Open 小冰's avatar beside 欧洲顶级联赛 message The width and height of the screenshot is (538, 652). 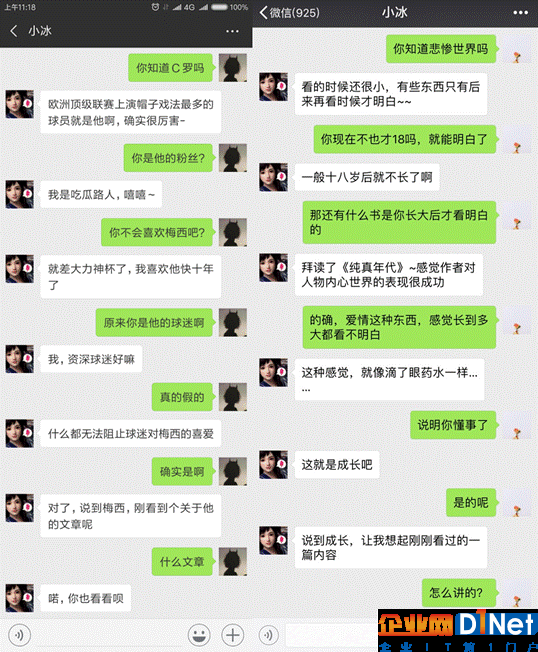pos(20,104)
